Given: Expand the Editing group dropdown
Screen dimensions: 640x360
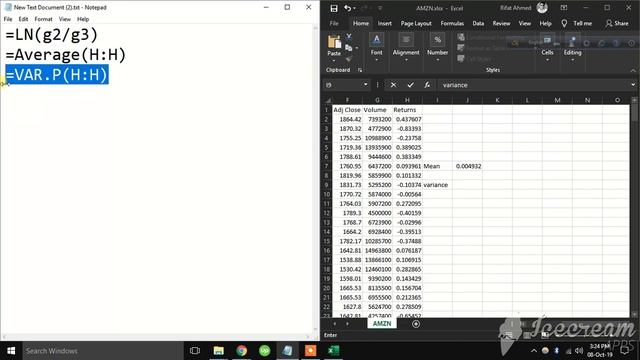Looking at the screenshot, I should click(572, 60).
